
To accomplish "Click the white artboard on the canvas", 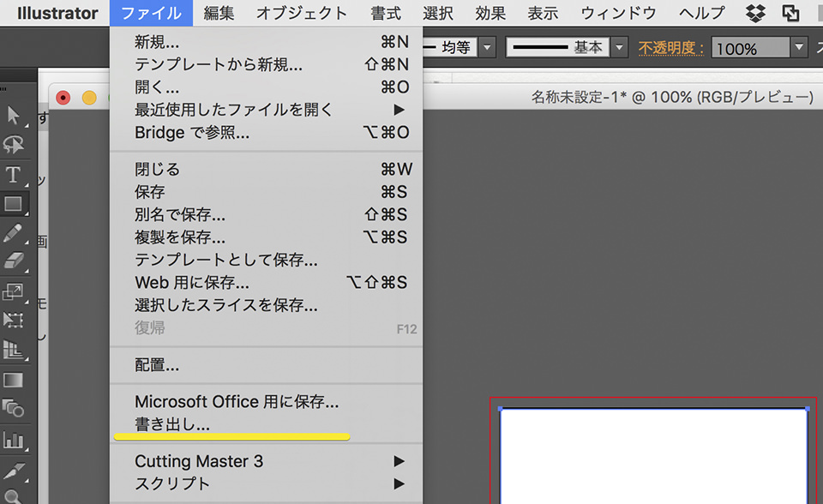I will point(653,456).
